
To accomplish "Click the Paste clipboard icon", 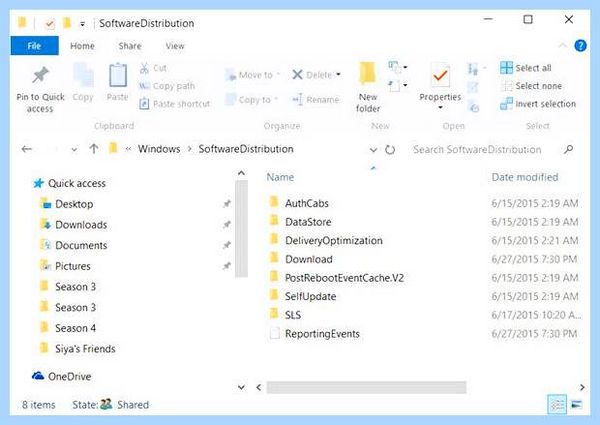I will tap(118, 76).
